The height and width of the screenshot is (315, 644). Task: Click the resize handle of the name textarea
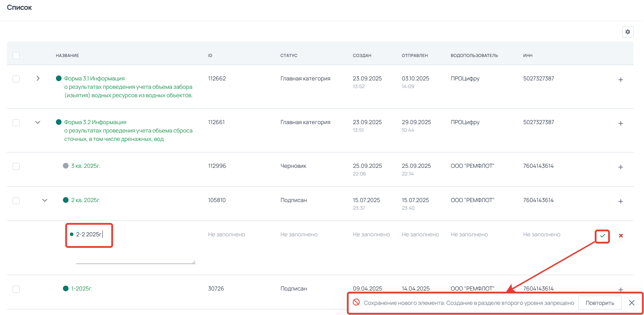[193, 262]
